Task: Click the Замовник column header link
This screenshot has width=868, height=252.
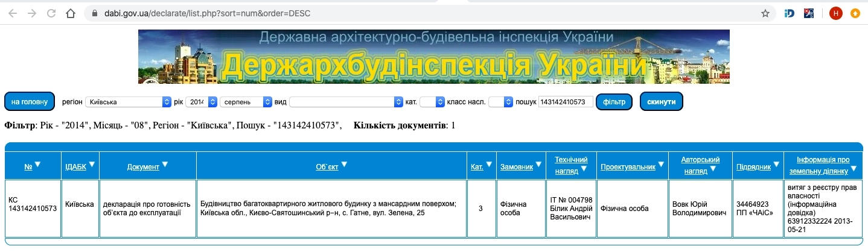Action: coord(517,166)
